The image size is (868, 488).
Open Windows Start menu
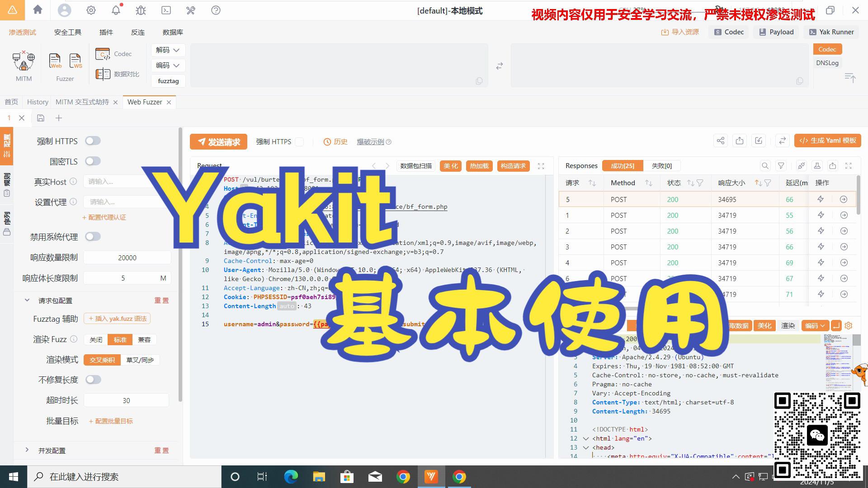[x=14, y=477]
